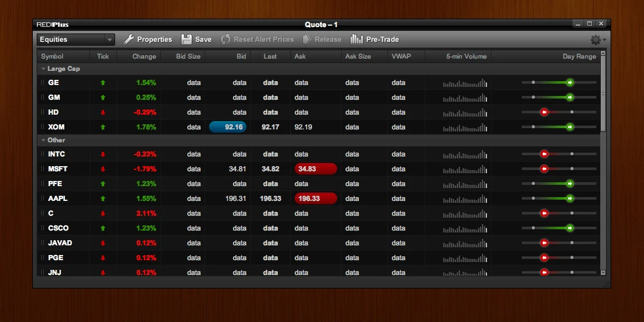Click the C day range red marker

(544, 213)
